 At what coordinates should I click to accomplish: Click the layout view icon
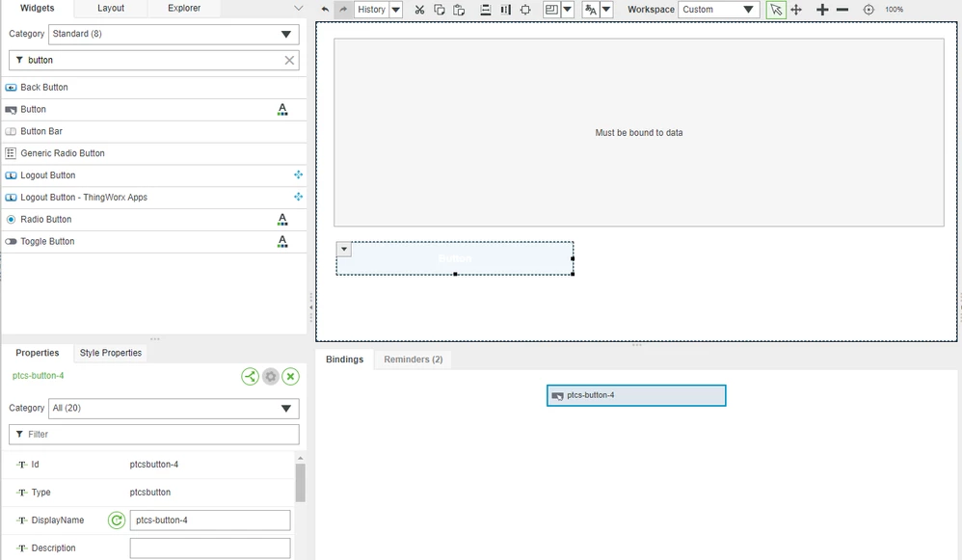pyautogui.click(x=551, y=10)
